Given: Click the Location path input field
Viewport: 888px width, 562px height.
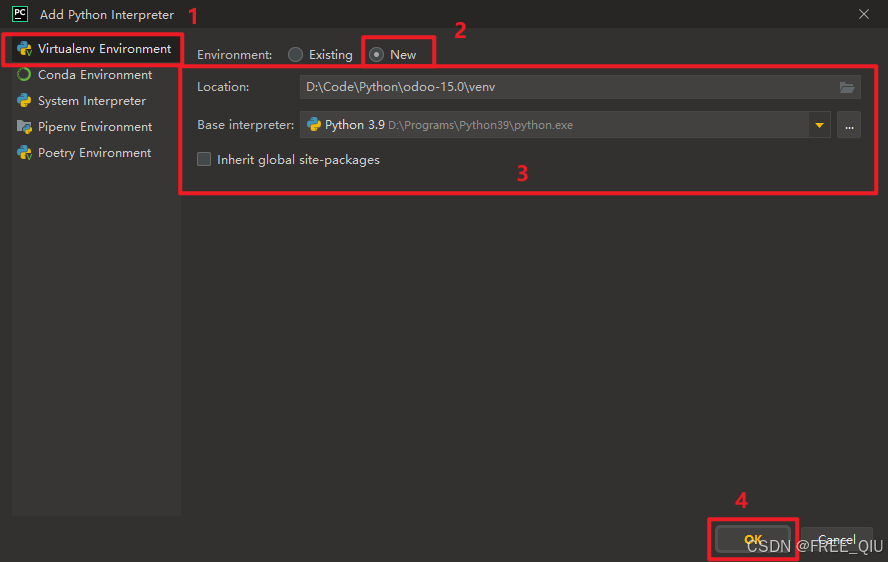Looking at the screenshot, I should tap(580, 87).
